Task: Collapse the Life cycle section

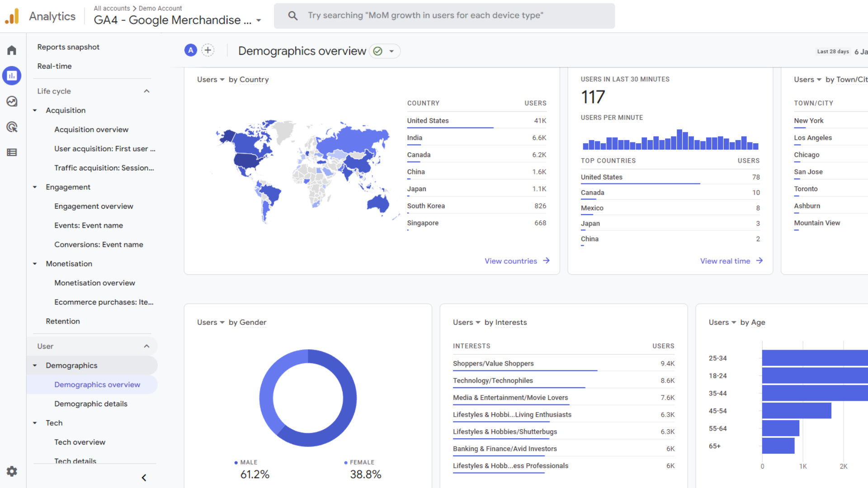Action: click(x=146, y=91)
